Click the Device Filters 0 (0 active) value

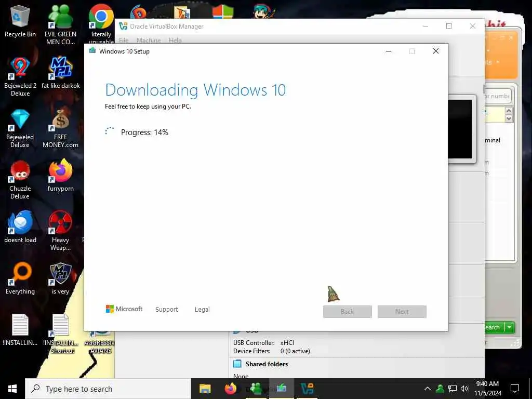295,351
